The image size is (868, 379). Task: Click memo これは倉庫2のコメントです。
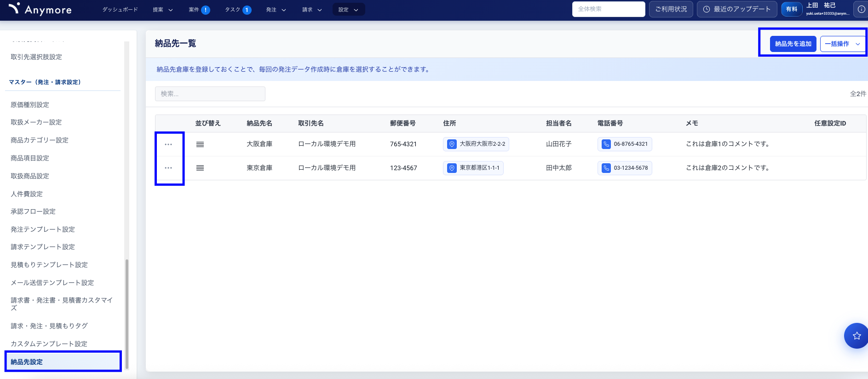click(x=729, y=168)
